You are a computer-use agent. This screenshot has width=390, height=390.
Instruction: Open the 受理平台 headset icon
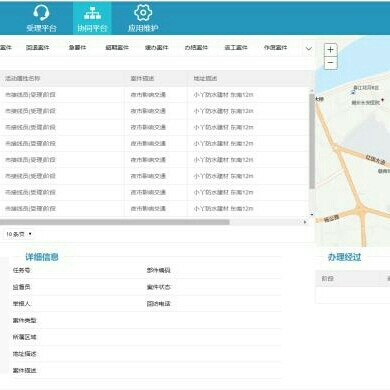(41, 13)
